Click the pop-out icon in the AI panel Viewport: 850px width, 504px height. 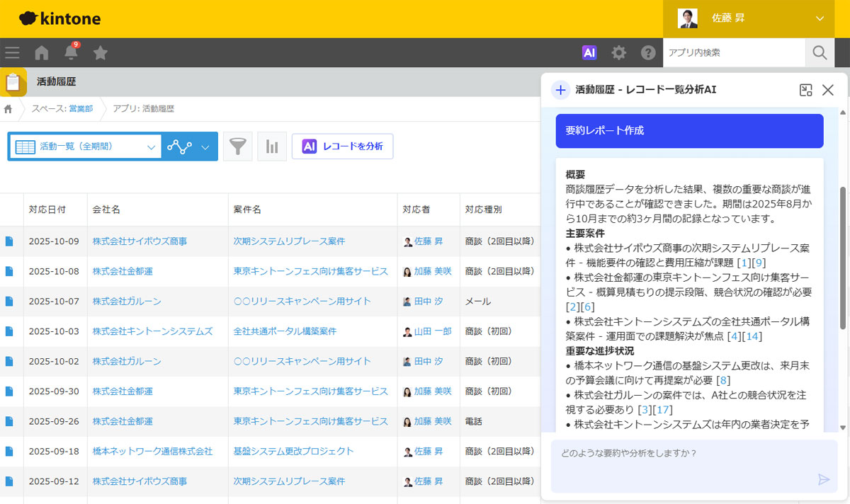point(807,90)
